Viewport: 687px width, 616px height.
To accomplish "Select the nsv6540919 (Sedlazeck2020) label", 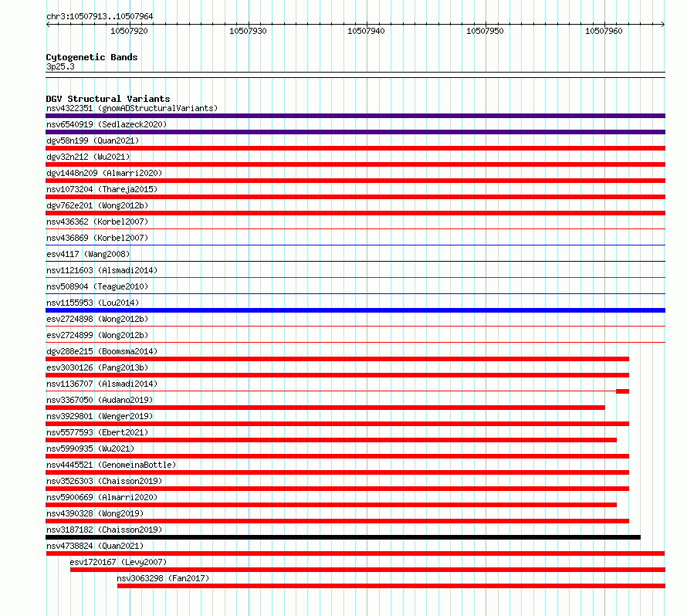I will [107, 124].
